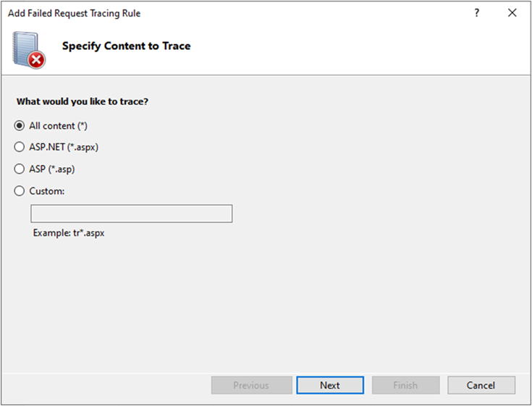Click the "Example: tr*.aspx" hint text
Viewport: 532px width, 406px height.
coord(69,233)
